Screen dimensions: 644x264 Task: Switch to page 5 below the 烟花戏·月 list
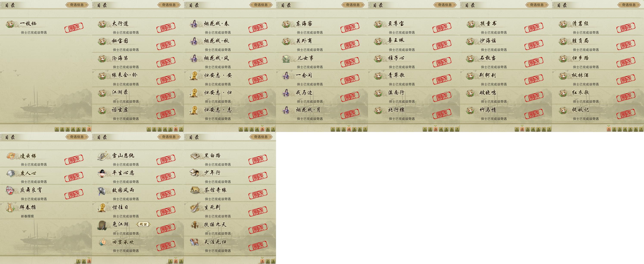click(354, 129)
